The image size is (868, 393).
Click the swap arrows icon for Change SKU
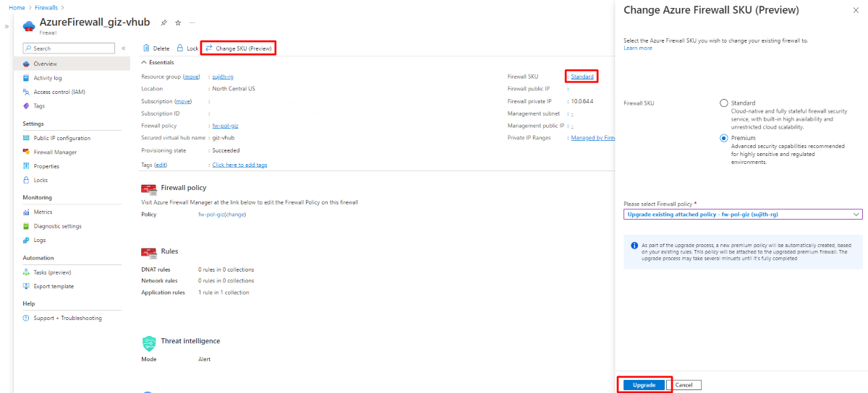(209, 48)
